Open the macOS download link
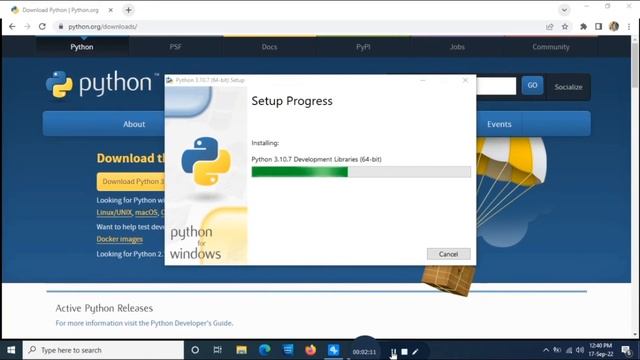640x360 pixels. point(146,213)
